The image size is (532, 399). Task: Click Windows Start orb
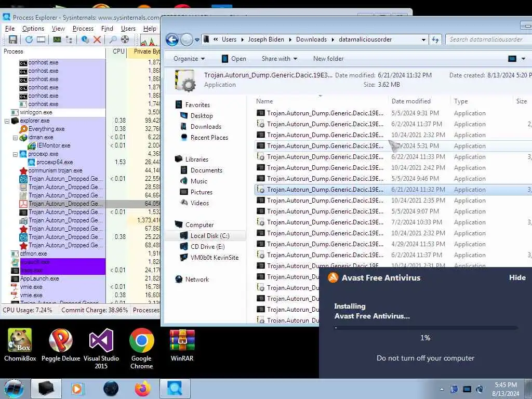14,389
